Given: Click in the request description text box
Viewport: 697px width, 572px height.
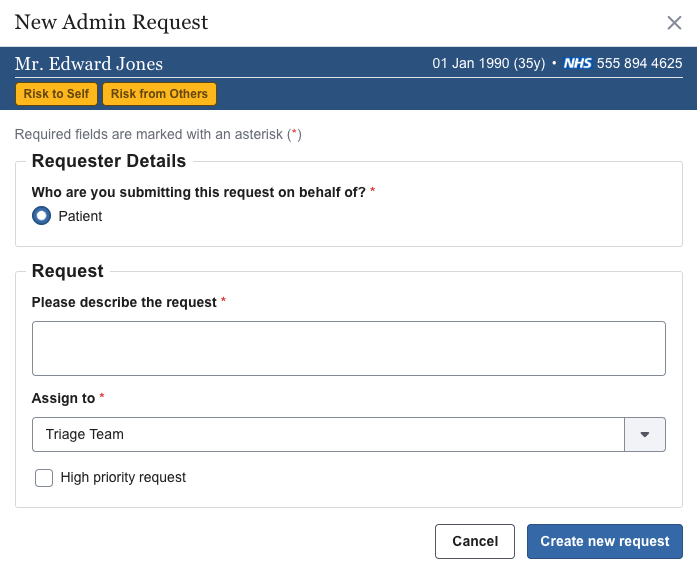Looking at the screenshot, I should click(348, 348).
